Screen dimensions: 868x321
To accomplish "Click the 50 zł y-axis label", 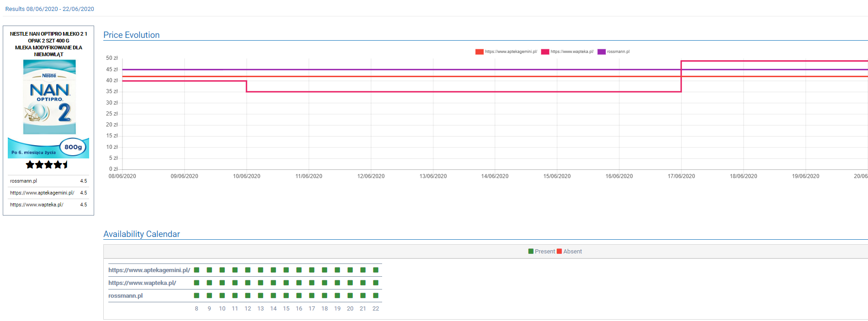I will coord(112,58).
